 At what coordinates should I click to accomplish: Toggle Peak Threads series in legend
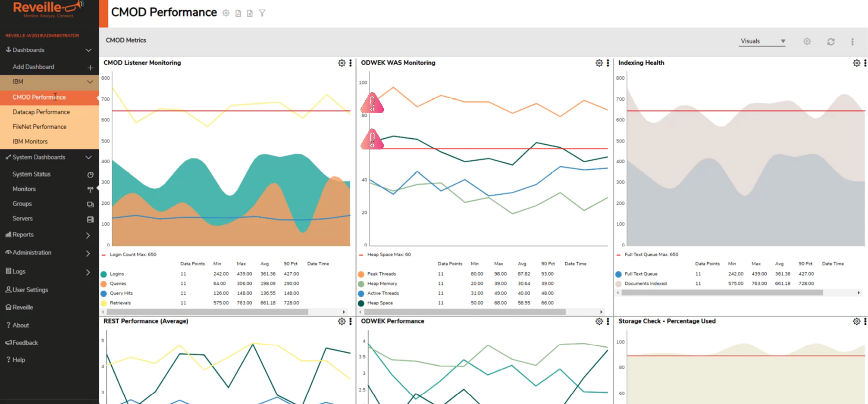click(361, 274)
